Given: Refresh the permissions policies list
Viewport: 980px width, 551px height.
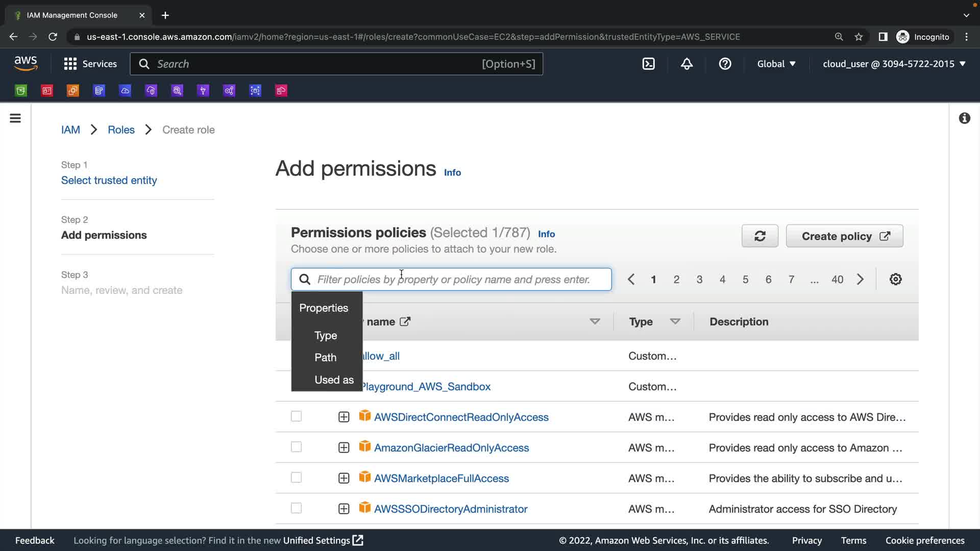Looking at the screenshot, I should click(x=759, y=236).
